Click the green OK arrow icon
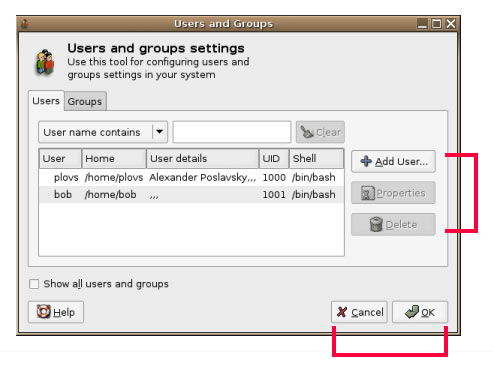The image size is (494, 382). point(411,312)
